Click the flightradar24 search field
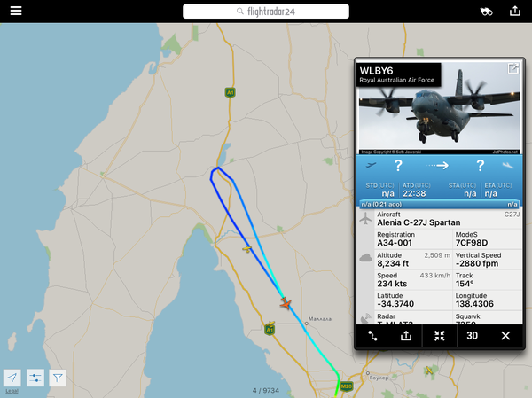The image size is (532, 398). pyautogui.click(x=266, y=12)
